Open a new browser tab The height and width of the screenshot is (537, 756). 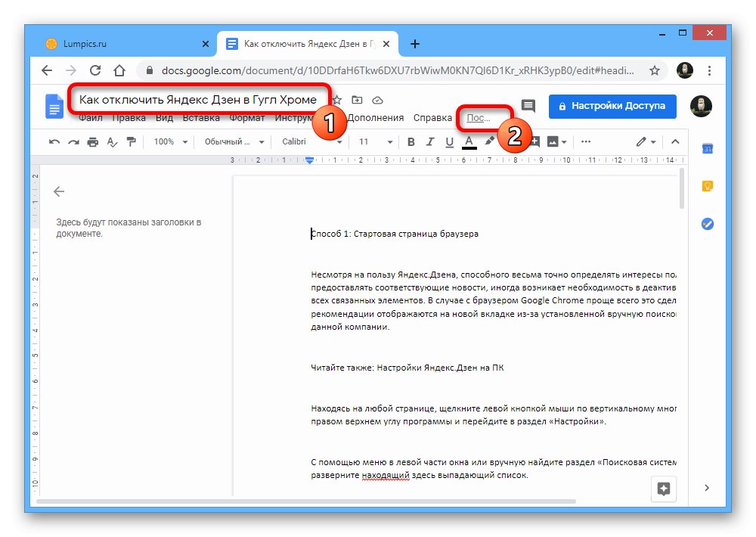(x=414, y=44)
